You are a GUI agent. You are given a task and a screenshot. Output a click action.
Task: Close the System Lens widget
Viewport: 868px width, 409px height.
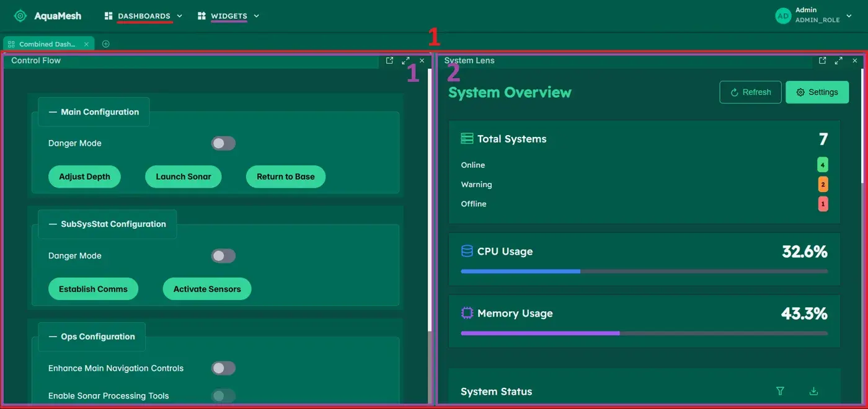pyautogui.click(x=854, y=61)
